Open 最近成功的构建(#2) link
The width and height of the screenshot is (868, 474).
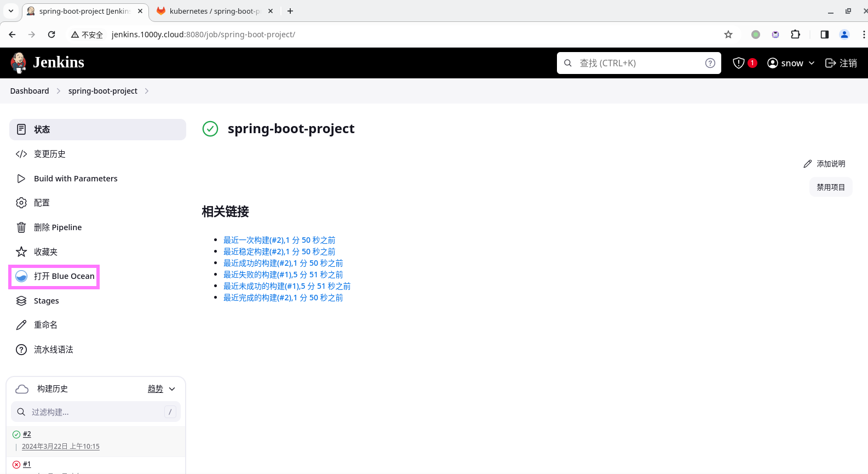click(x=283, y=263)
